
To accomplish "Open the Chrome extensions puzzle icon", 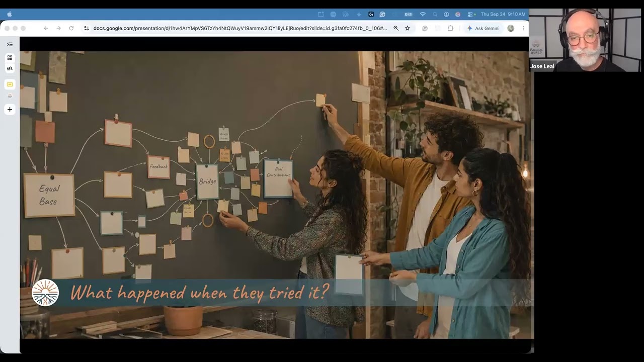I will click(450, 28).
